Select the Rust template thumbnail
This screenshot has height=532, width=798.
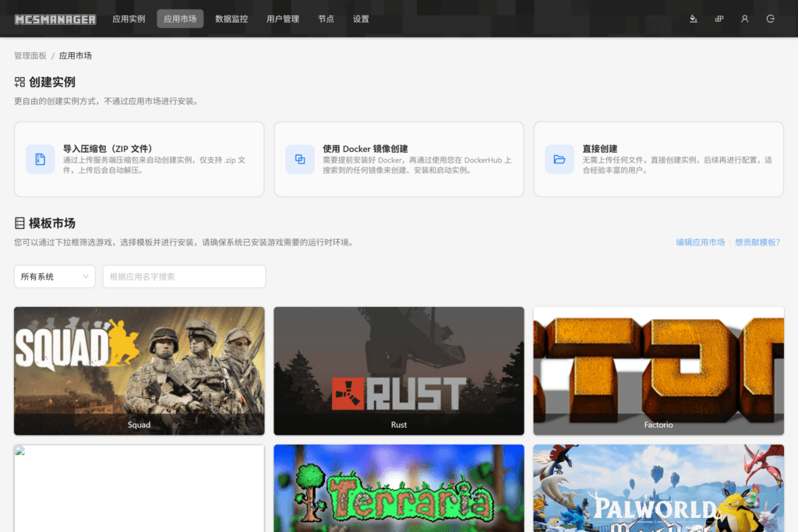coord(399,370)
